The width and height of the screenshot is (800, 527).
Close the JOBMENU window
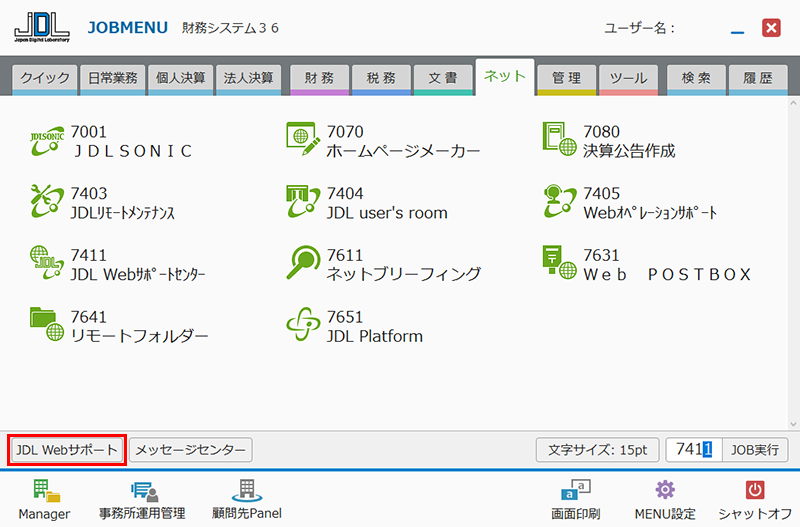coord(771,28)
